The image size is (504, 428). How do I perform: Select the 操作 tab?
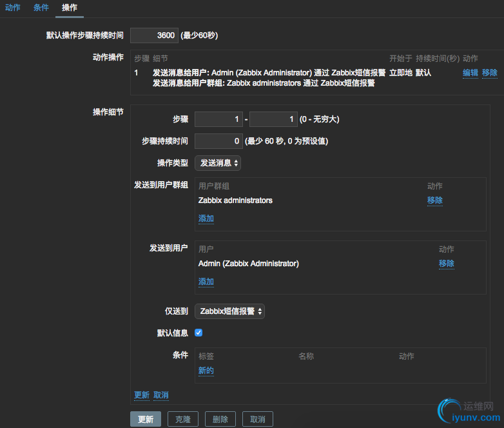point(70,7)
